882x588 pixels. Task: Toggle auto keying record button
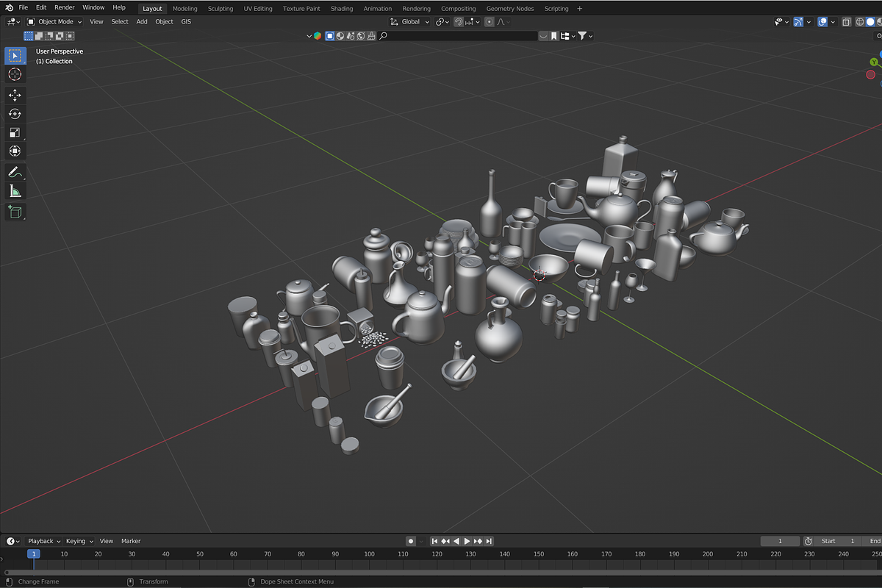411,541
